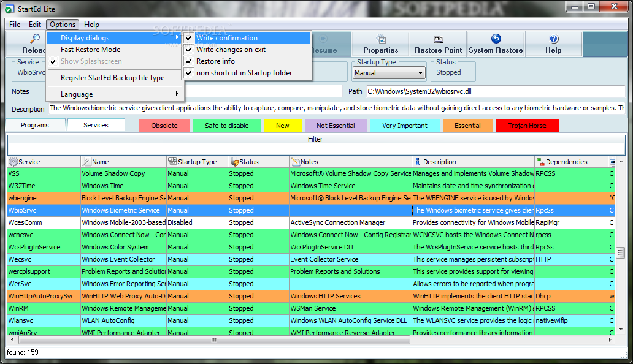Image resolution: width=633 pixels, height=364 pixels.
Task: Click the Help question mark icon
Action: [x=554, y=39]
